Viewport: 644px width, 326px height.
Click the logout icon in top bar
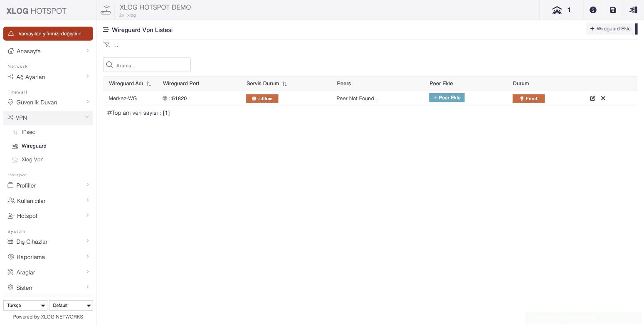[x=633, y=10]
